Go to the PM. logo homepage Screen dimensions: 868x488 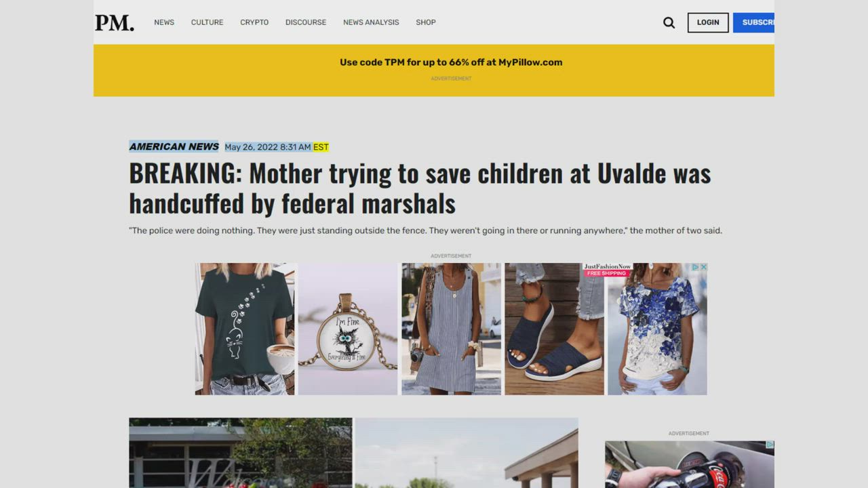coord(115,22)
